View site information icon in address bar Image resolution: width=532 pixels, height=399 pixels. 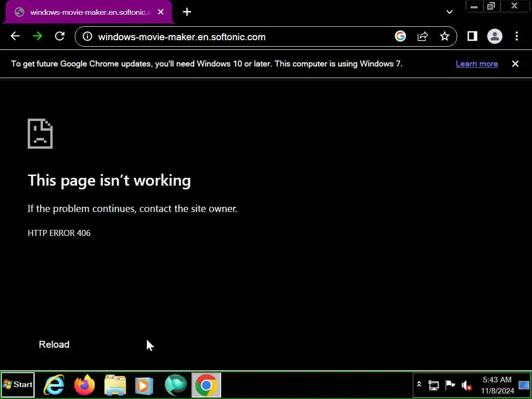[87, 36]
